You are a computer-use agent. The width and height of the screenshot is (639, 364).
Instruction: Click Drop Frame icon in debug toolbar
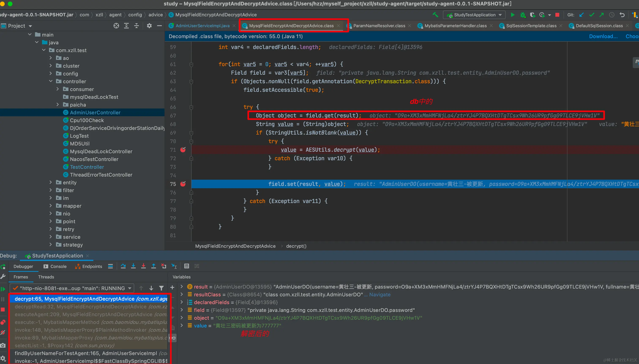pyautogui.click(x=164, y=266)
